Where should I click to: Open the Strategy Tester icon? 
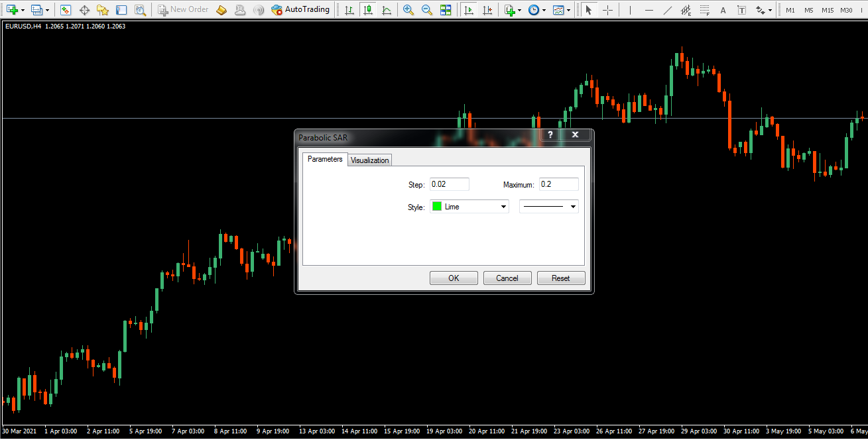coord(140,10)
